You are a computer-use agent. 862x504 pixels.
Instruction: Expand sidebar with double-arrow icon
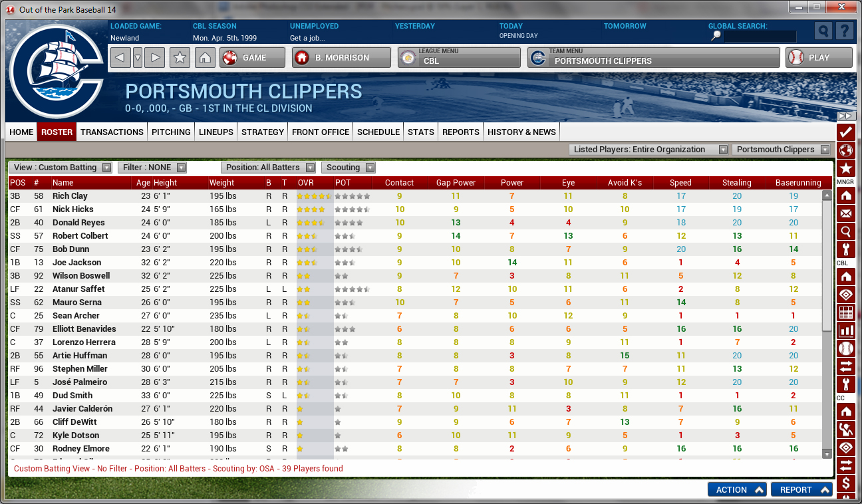pyautogui.click(x=845, y=116)
